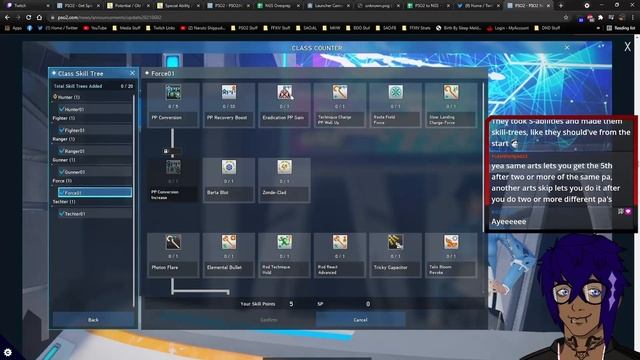Open the browser extensions puzzle icon
The width and height of the screenshot is (640, 360).
(600, 18)
